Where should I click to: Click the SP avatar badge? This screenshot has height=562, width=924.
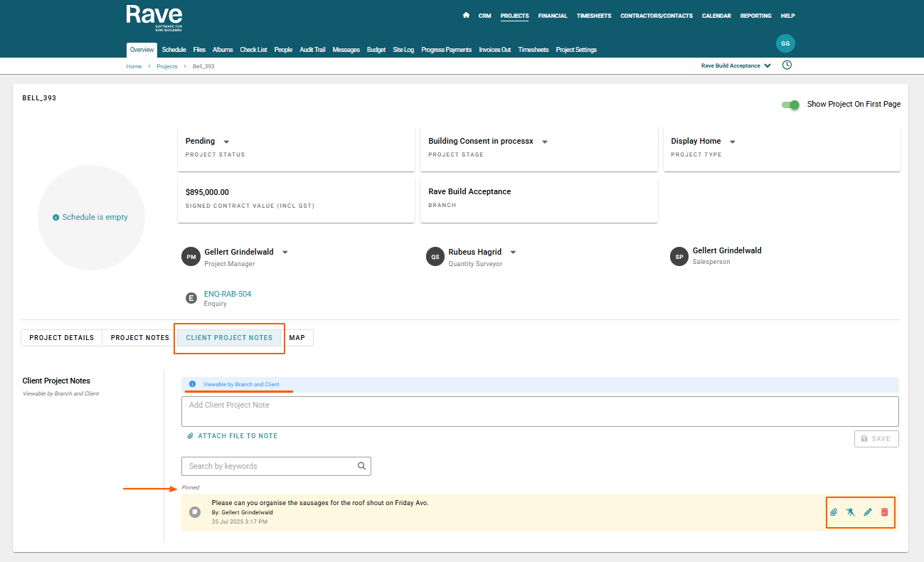click(x=679, y=257)
